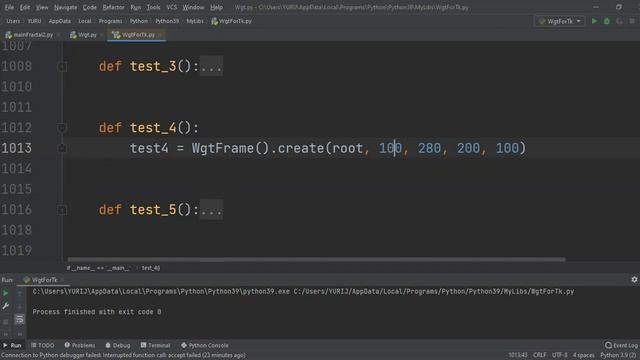Click fold end marker on line 1013
Image resolution: width=640 pixels, height=360 pixels.
click(62, 148)
